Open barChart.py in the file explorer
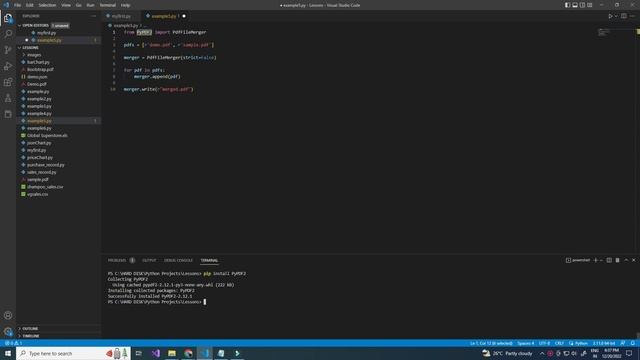The width and height of the screenshot is (640, 360). pos(38,62)
